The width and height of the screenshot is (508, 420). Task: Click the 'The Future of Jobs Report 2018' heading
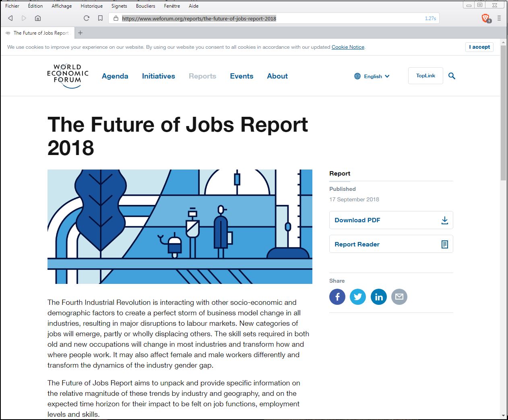click(x=178, y=136)
